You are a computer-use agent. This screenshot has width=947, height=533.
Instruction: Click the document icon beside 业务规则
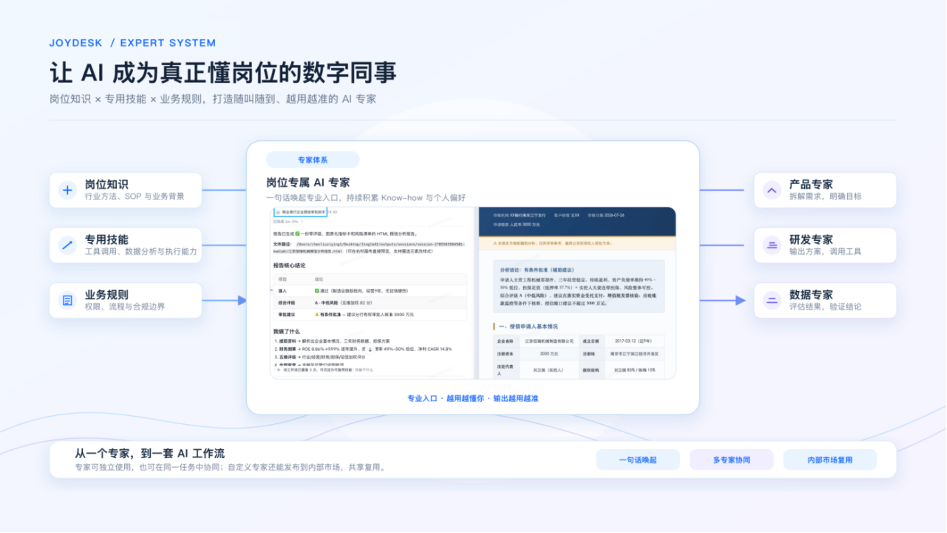point(68,300)
